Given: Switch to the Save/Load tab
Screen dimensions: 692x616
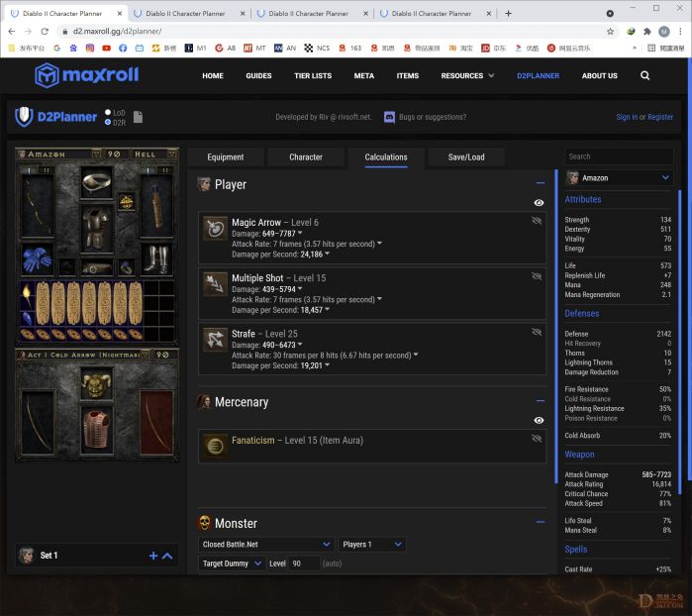Looking at the screenshot, I should (466, 157).
